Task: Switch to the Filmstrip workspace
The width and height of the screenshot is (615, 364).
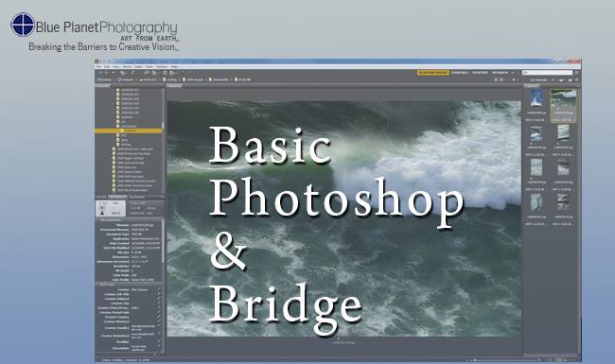Action: pyautogui.click(x=480, y=73)
